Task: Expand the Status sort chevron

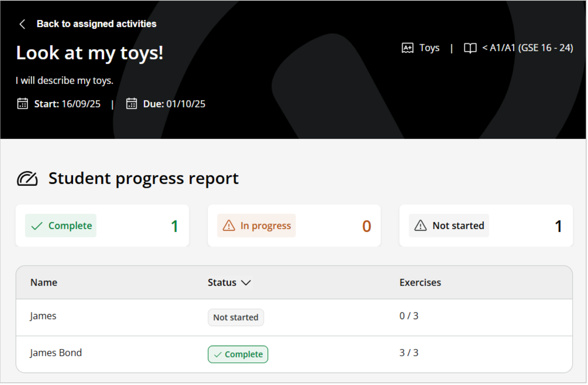Action: pyautogui.click(x=247, y=283)
